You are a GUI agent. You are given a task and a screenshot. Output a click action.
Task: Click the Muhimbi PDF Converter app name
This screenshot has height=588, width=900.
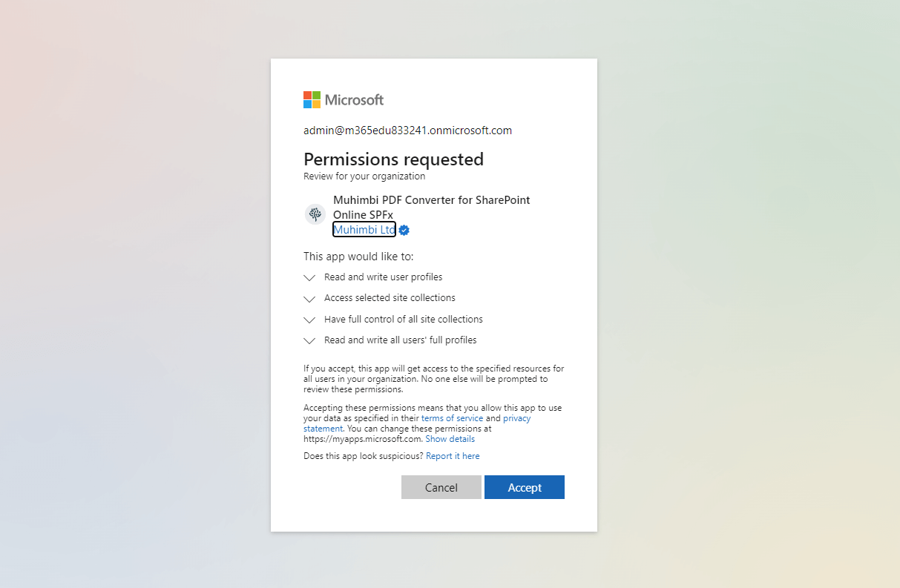pos(432,208)
